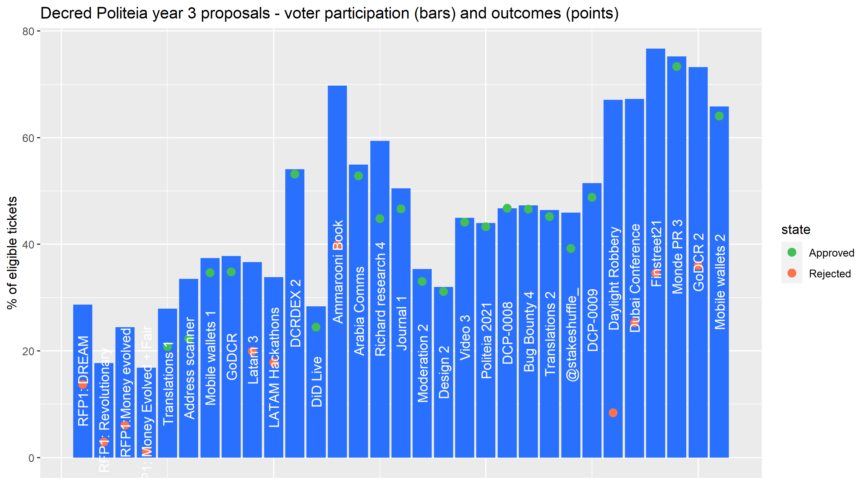Click the red point on RFP1: DREAM bar
This screenshot has height=488, width=868.
(82, 384)
